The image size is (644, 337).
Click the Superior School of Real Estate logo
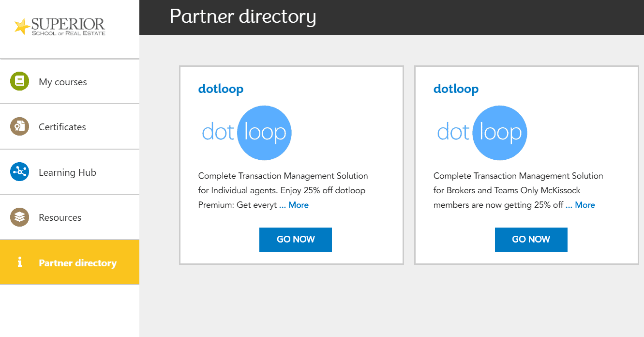click(60, 27)
